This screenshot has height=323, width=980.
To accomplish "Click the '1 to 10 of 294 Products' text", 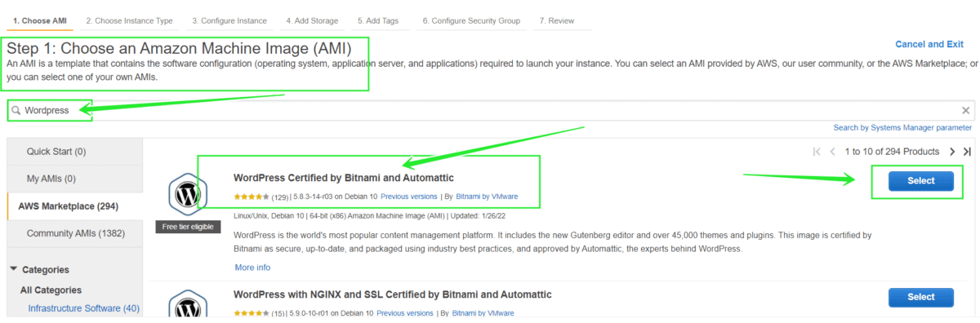I will tap(892, 152).
